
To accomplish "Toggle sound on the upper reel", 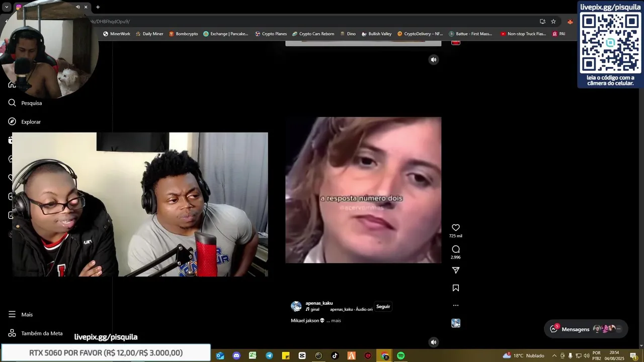I will tap(434, 60).
